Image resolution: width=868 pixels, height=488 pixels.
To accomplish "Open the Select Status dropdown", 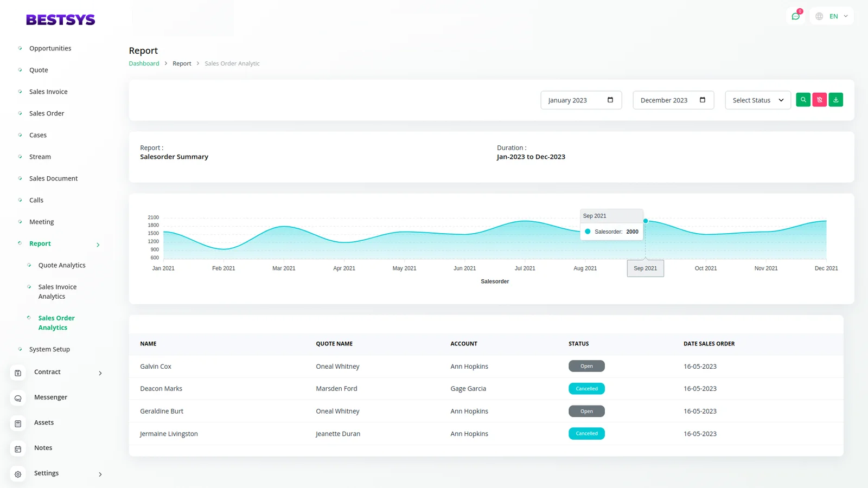I will (x=757, y=100).
